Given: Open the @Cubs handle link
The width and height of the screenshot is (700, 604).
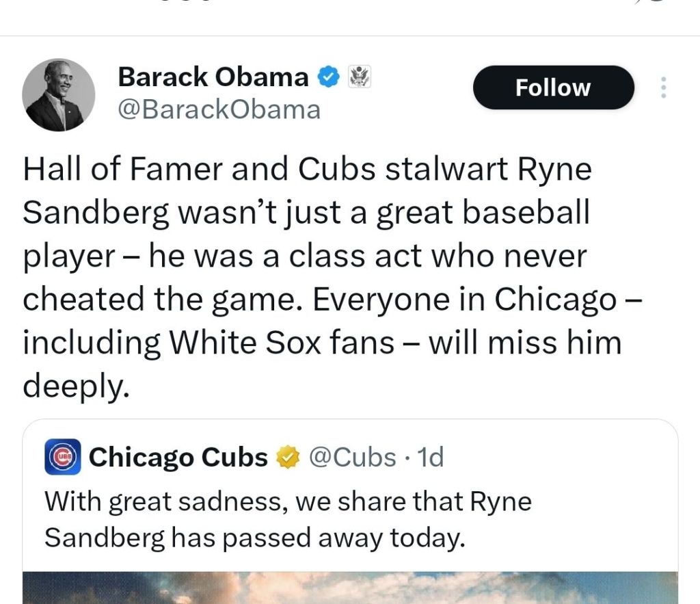Looking at the screenshot, I should (x=352, y=457).
